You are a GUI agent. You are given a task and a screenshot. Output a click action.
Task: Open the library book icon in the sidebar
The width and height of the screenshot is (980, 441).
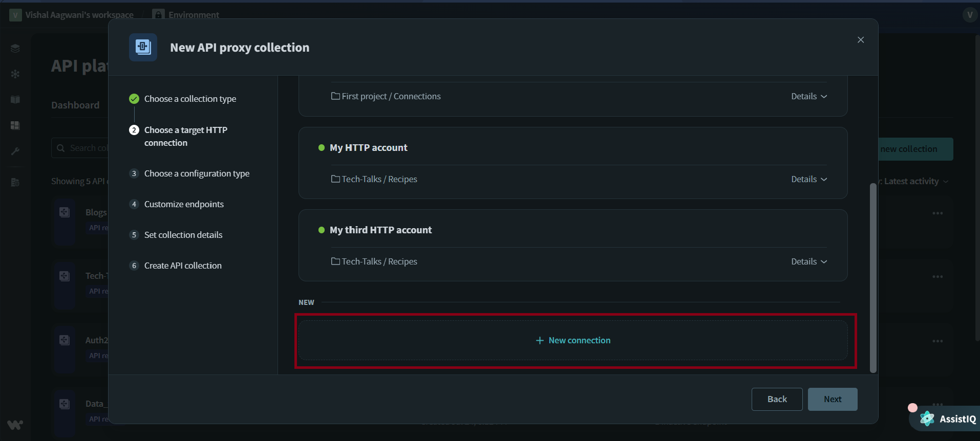15,100
